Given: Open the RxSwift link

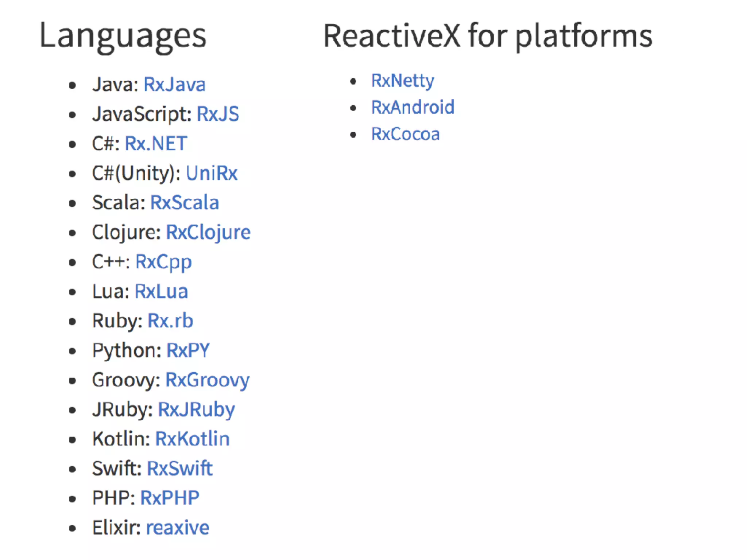Looking at the screenshot, I should (179, 468).
